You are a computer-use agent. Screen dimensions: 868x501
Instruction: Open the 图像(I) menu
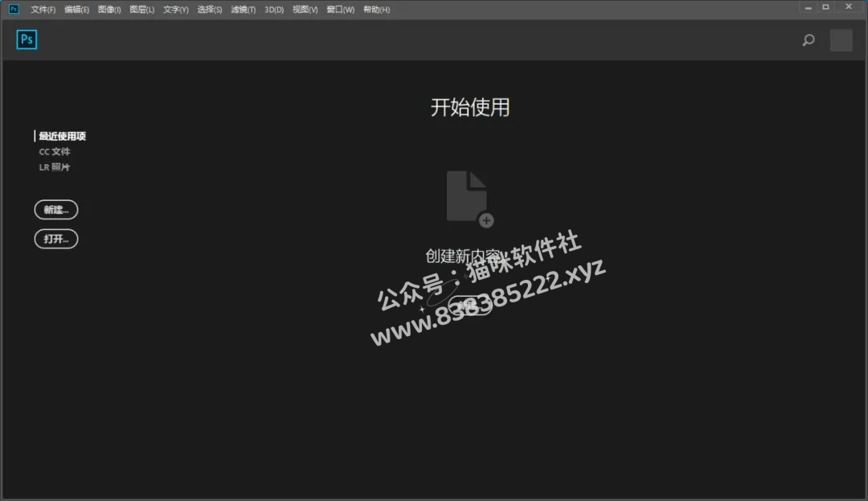click(109, 10)
